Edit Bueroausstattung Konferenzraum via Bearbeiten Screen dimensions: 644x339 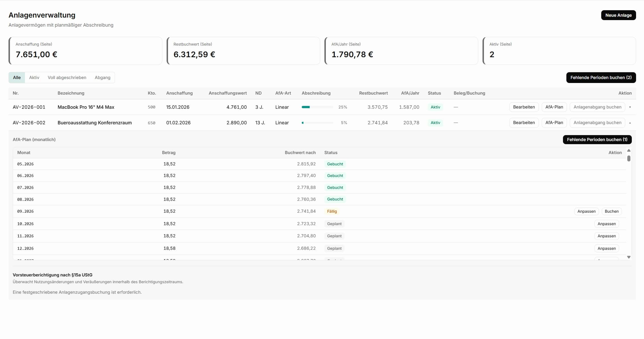point(524,123)
